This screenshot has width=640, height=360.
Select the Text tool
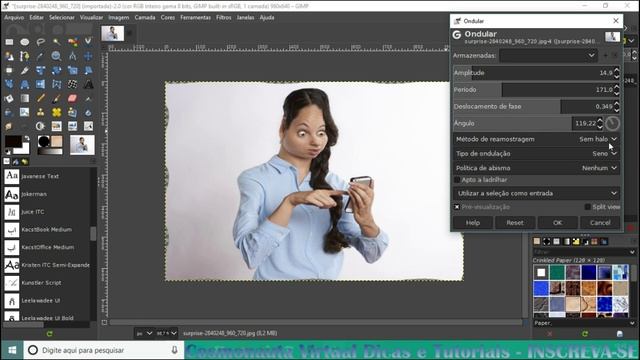[88, 84]
